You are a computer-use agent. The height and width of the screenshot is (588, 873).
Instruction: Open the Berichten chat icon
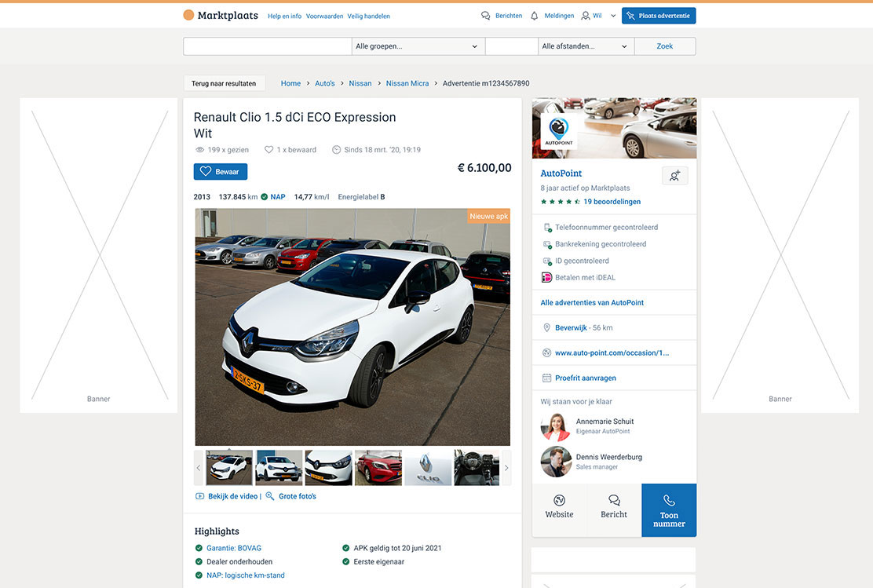(485, 16)
